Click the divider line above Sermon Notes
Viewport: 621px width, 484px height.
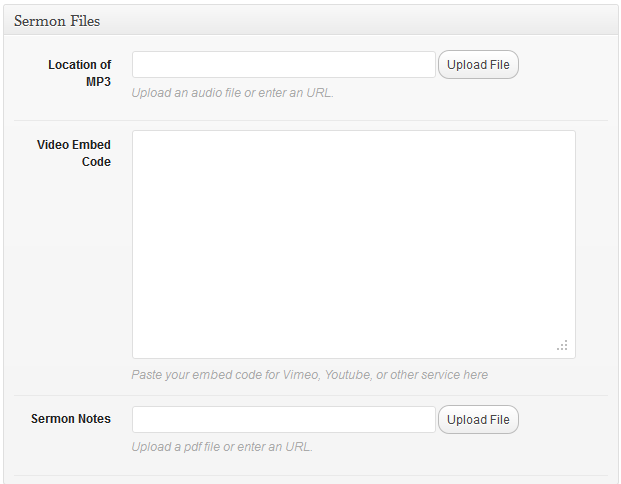(x=311, y=395)
